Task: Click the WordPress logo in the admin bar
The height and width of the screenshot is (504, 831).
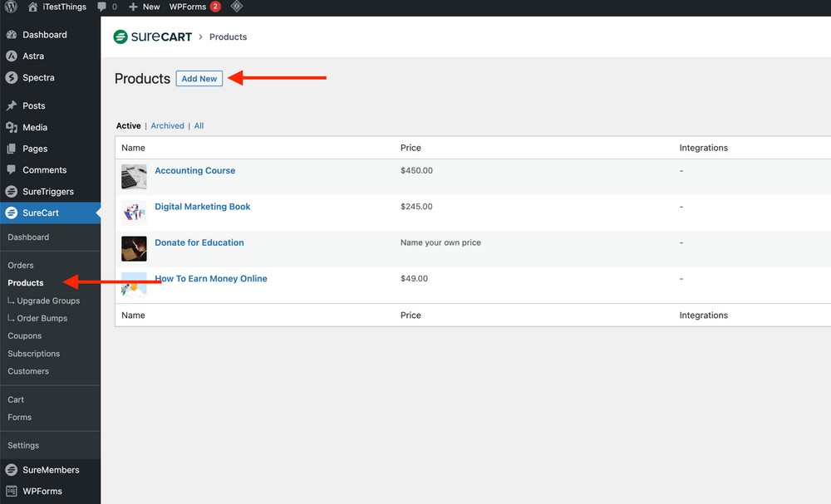Action: coord(8,7)
